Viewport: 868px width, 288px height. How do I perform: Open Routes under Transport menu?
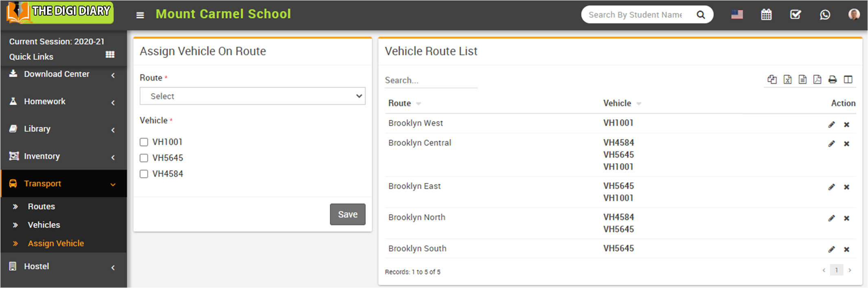[41, 207]
